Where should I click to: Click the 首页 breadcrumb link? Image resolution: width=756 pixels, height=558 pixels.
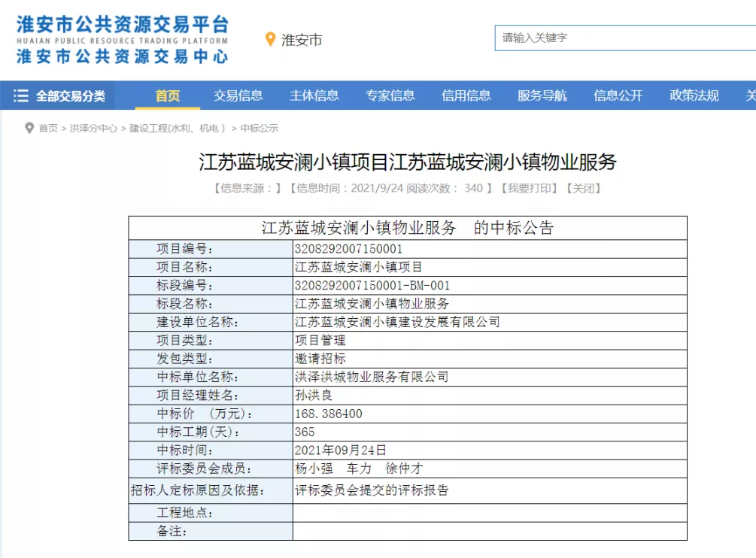coord(48,129)
